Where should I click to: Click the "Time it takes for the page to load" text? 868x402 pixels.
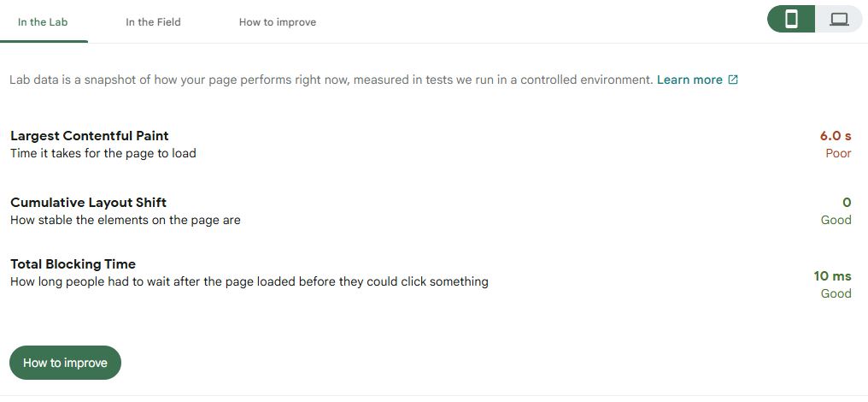(x=103, y=154)
